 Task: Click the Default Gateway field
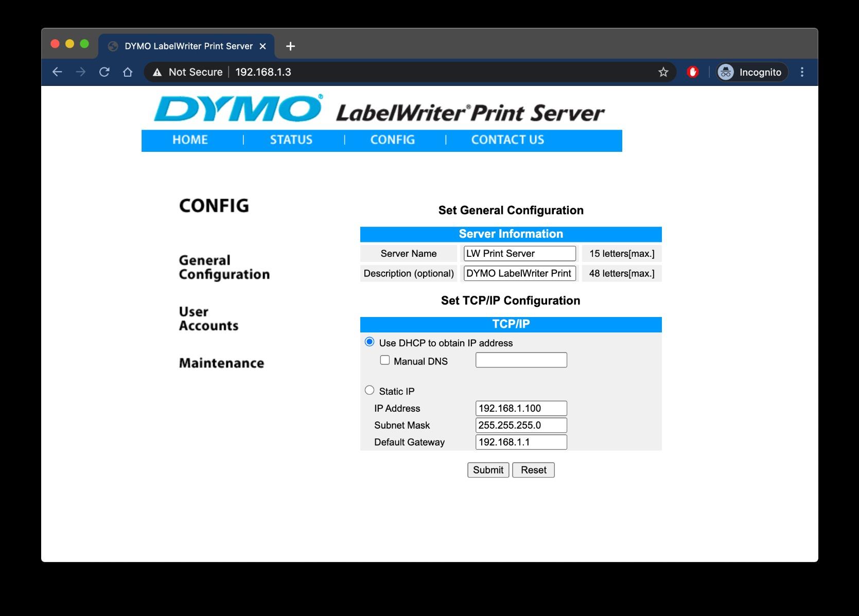pyautogui.click(x=521, y=442)
